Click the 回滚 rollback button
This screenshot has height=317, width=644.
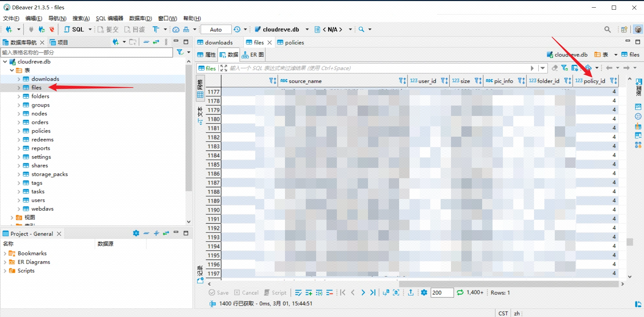(x=135, y=29)
